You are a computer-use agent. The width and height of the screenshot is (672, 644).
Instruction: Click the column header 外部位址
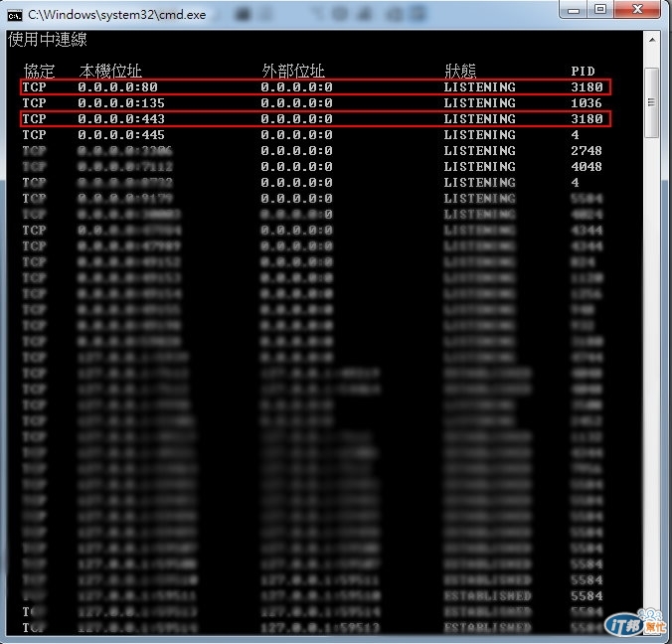(x=293, y=72)
